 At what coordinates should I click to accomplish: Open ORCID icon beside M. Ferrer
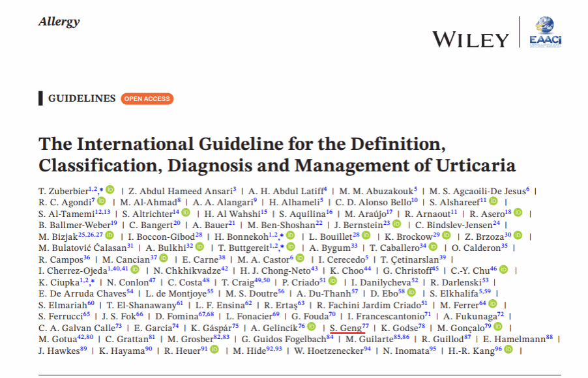pos(493,304)
